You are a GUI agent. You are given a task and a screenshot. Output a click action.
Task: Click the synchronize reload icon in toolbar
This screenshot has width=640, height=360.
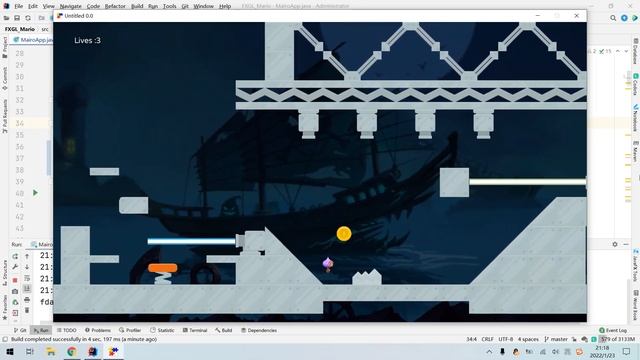click(x=28, y=18)
